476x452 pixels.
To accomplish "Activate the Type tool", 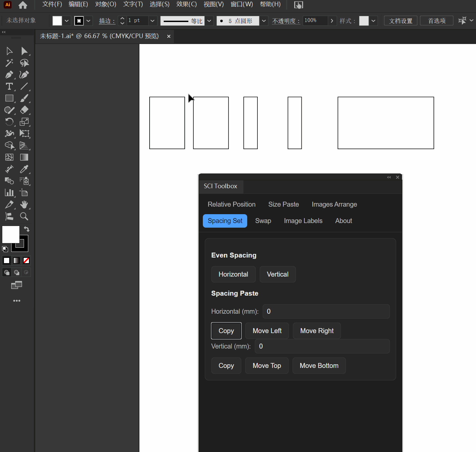I will click(9, 86).
